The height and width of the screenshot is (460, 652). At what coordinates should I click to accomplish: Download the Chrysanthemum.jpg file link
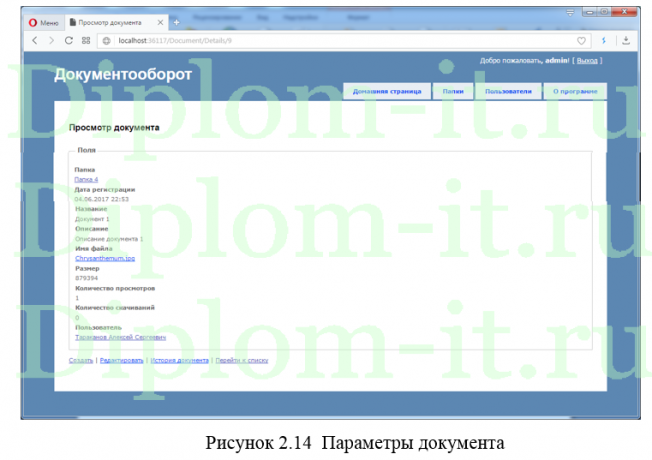tap(105, 258)
